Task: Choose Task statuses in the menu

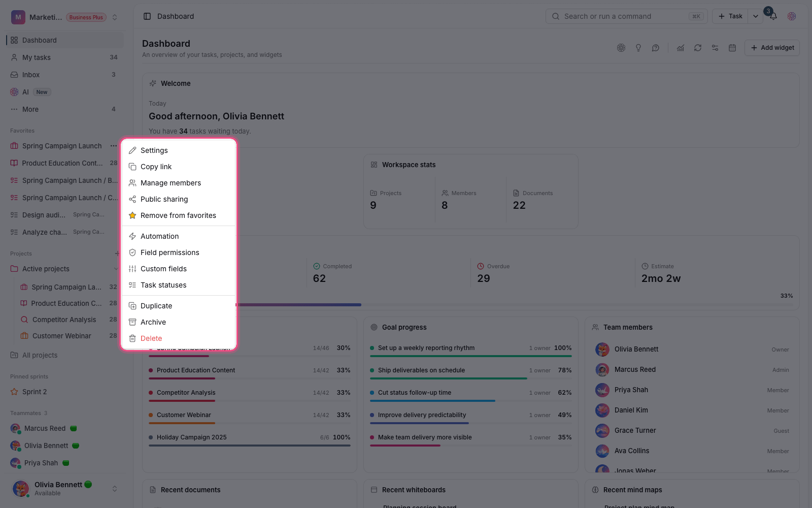Action: (x=179, y=285)
